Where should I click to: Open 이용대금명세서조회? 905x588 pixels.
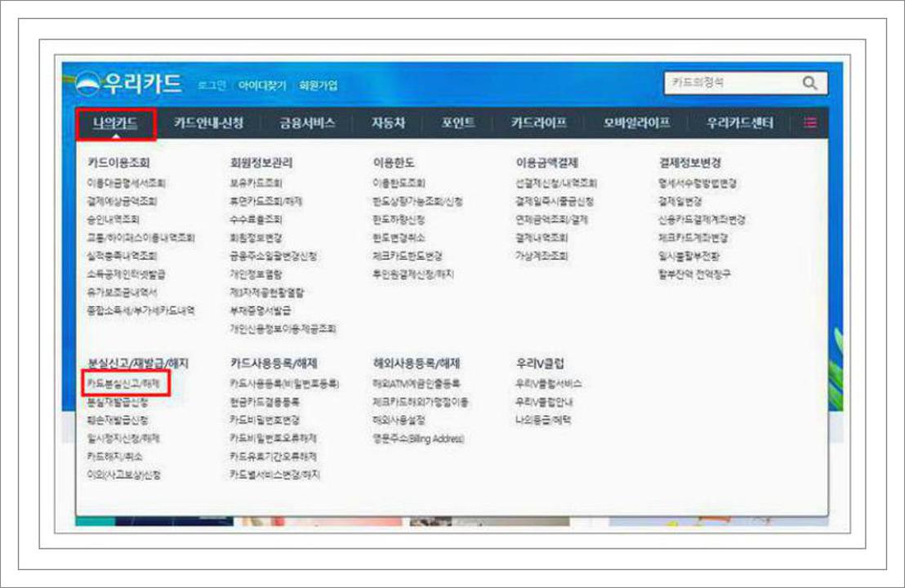pos(126,183)
